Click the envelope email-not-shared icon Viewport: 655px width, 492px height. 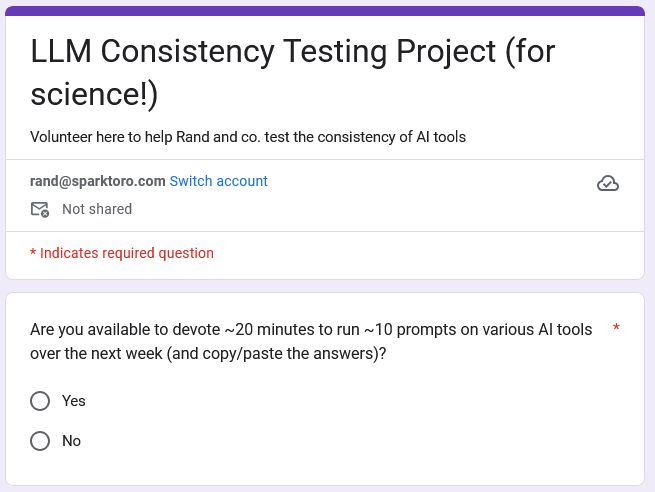[x=40, y=209]
